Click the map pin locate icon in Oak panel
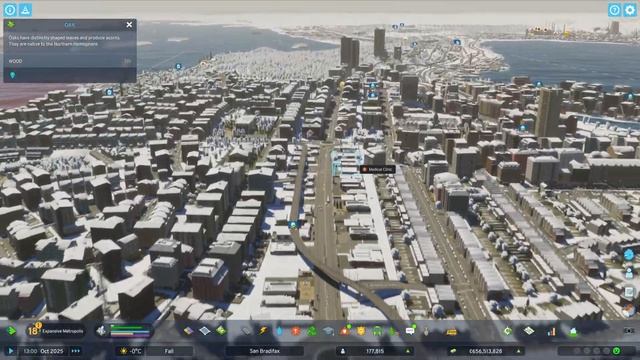This screenshot has width=640, height=360. tap(12, 75)
